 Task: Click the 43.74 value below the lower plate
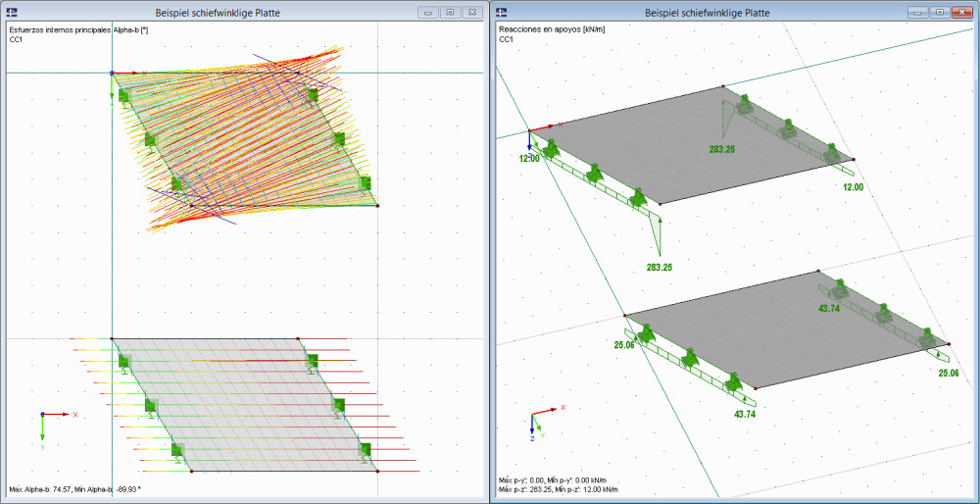(x=744, y=414)
